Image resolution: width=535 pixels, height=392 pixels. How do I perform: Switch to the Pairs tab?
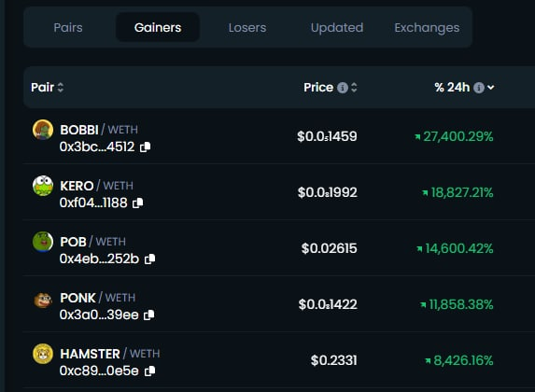68,27
